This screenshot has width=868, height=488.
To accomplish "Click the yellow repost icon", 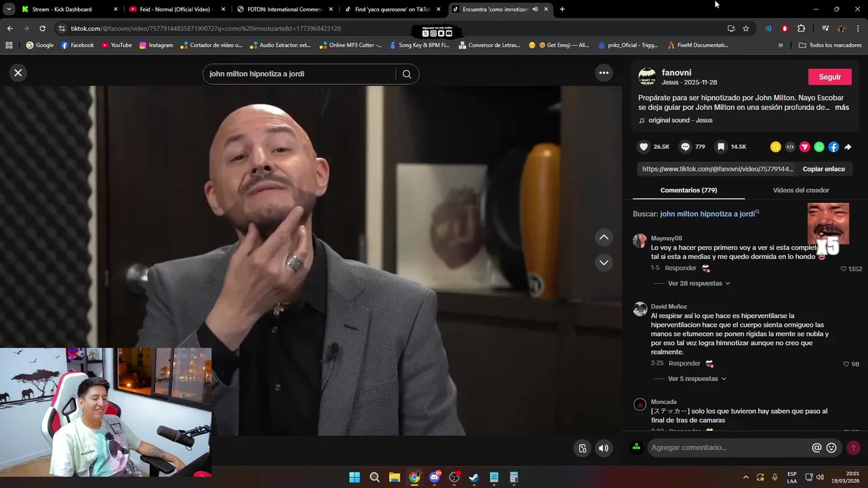I will coord(776,146).
